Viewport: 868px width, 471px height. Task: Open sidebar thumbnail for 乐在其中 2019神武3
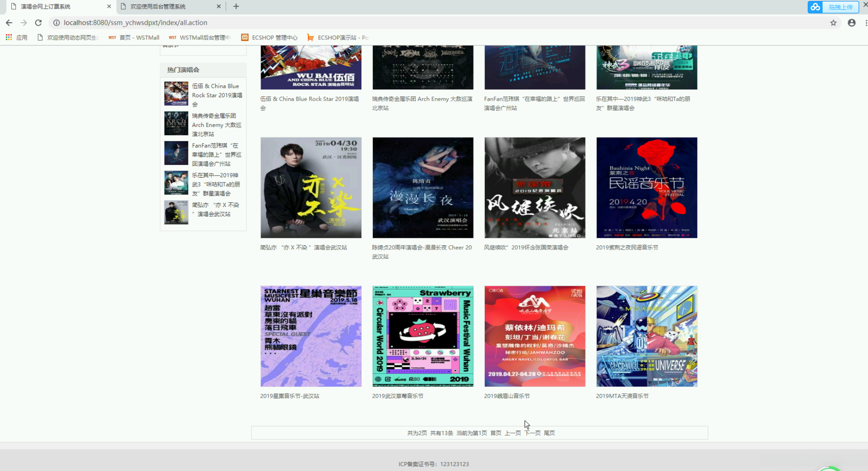tap(176, 183)
